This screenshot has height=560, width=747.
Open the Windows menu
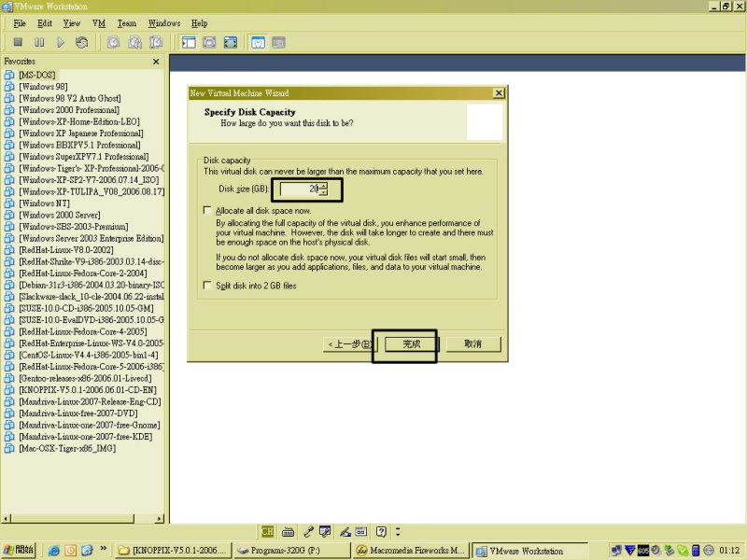[164, 22]
